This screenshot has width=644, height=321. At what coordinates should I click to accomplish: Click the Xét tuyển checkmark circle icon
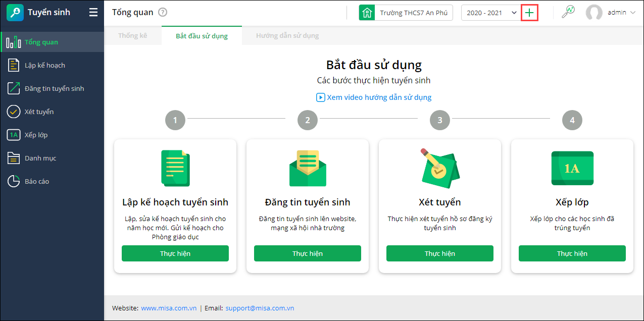pyautogui.click(x=14, y=112)
